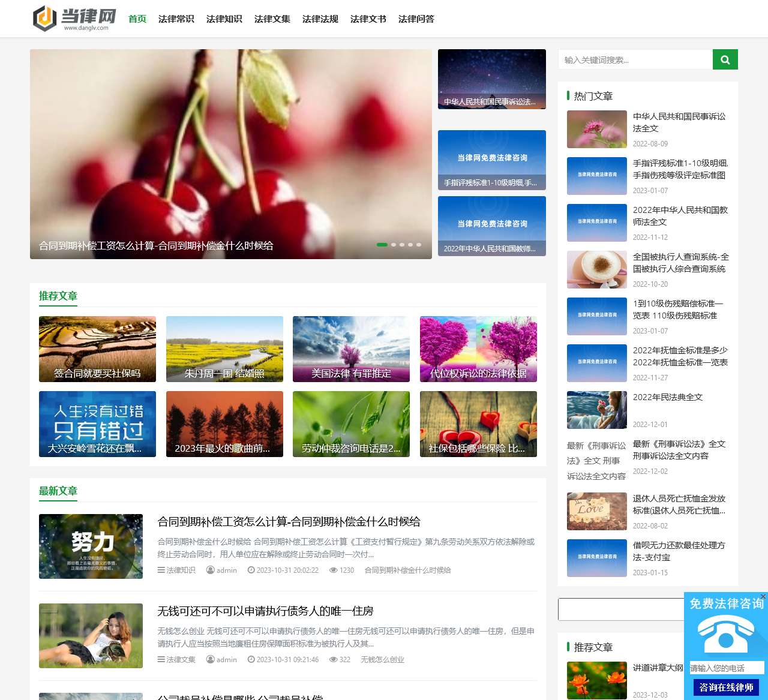The height and width of the screenshot is (700, 768).
Task: Click the coffee cup thumbnail in 热门文章
Action: click(597, 269)
